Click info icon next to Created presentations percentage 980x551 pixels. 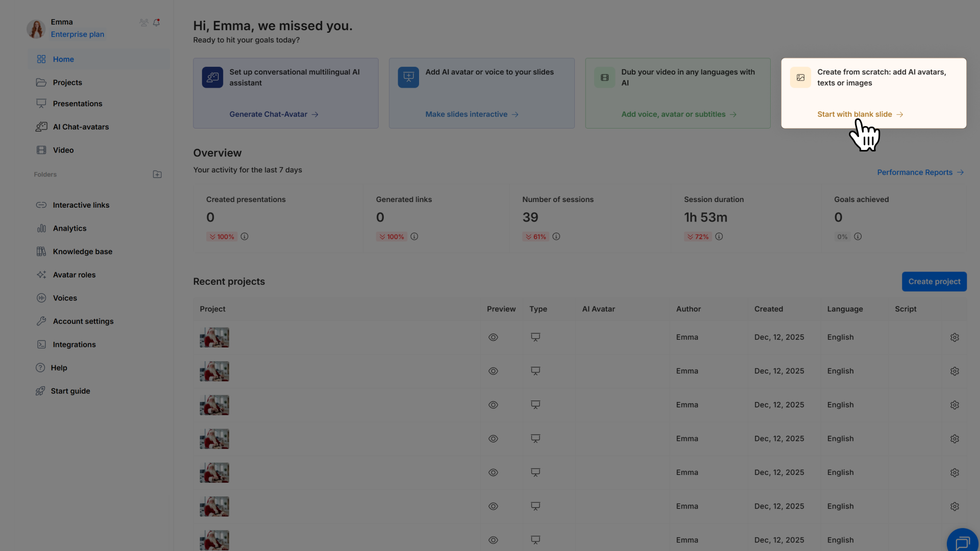[x=244, y=237]
